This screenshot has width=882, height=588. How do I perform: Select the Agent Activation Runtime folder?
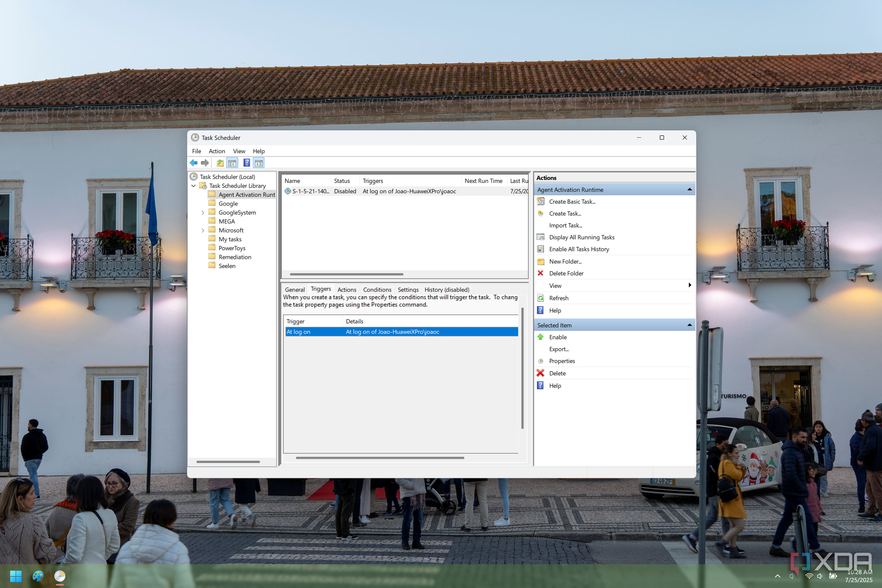click(242, 194)
